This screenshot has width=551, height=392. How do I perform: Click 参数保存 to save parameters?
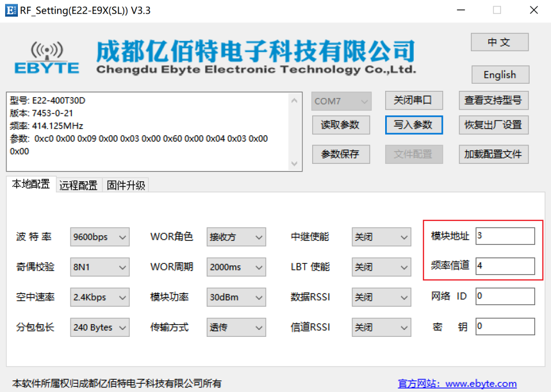point(341,154)
